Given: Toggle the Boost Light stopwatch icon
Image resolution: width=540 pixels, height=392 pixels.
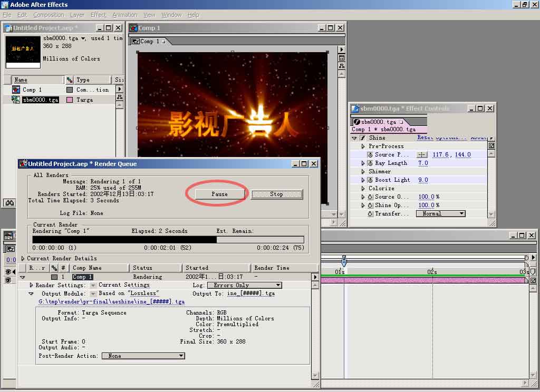Looking at the screenshot, I should click(370, 180).
